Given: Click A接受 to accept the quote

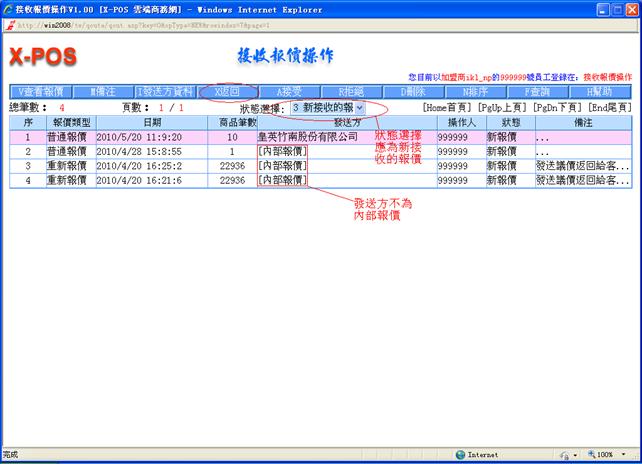Looking at the screenshot, I should pos(289,91).
